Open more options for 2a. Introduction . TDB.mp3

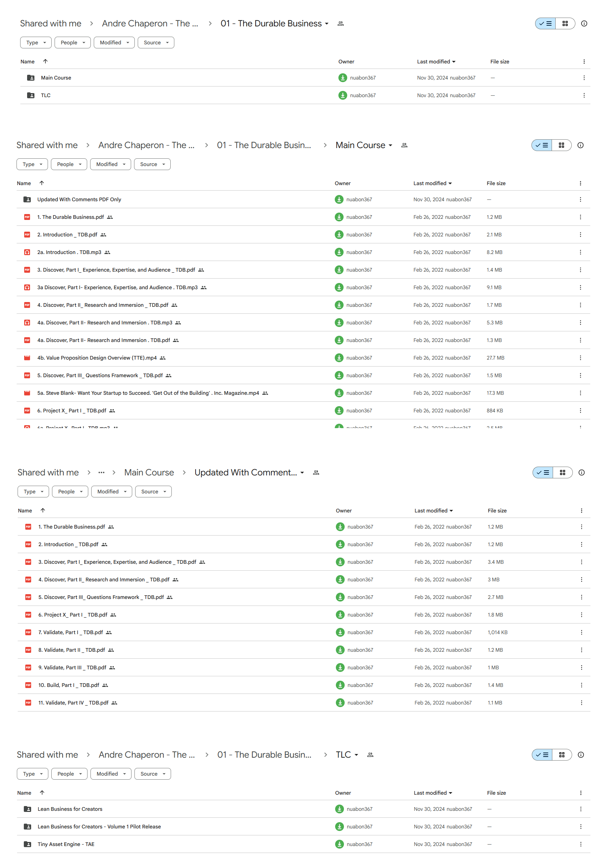tap(580, 252)
